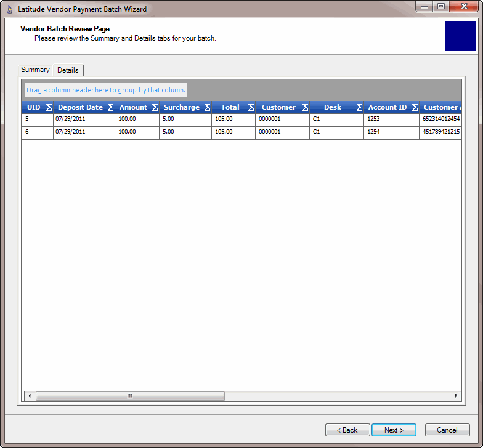Image resolution: width=483 pixels, height=448 pixels.
Task: Click the Desk column sigma icon
Action: tap(359, 107)
